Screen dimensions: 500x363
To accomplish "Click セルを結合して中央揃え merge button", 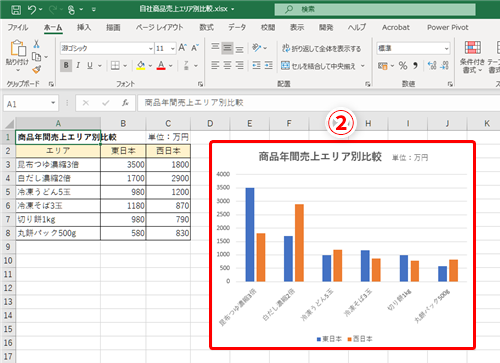I will coord(318,66).
